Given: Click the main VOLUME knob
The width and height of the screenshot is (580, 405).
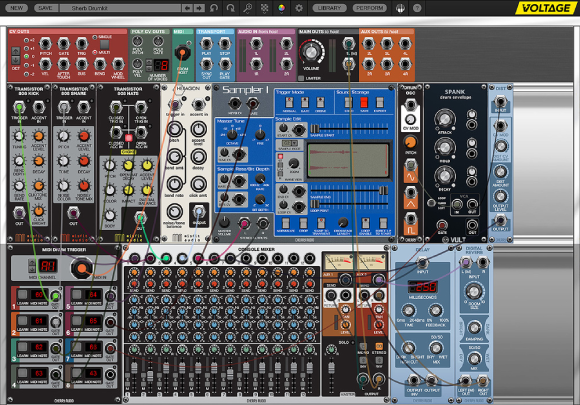Looking at the screenshot, I should pyautogui.click(x=311, y=52).
